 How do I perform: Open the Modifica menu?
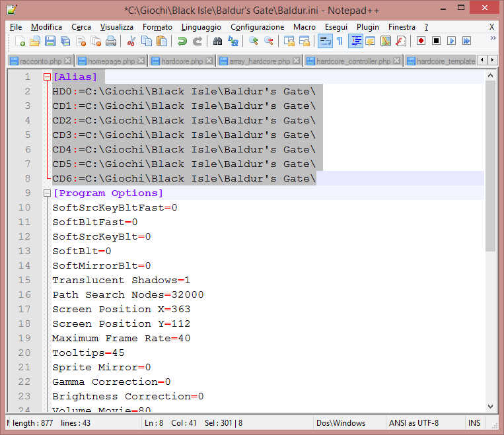pos(46,27)
